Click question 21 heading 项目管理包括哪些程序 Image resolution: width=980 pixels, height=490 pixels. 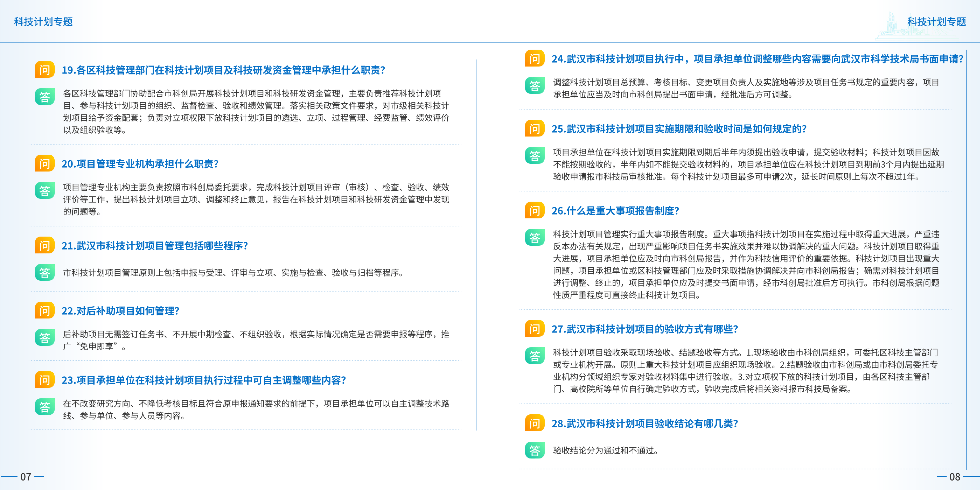tap(155, 246)
